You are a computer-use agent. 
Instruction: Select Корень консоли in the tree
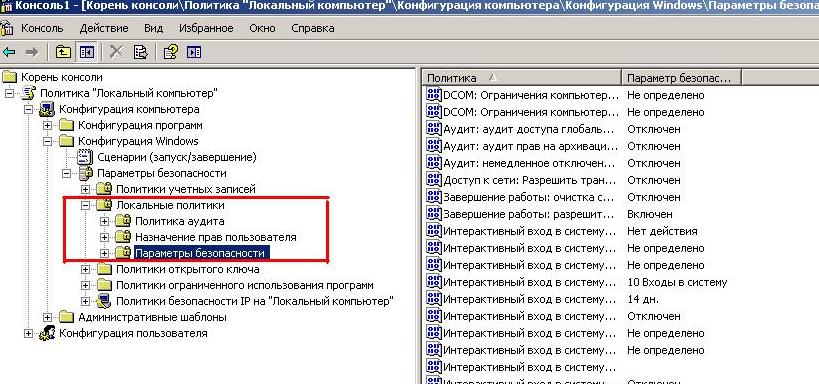click(62, 77)
